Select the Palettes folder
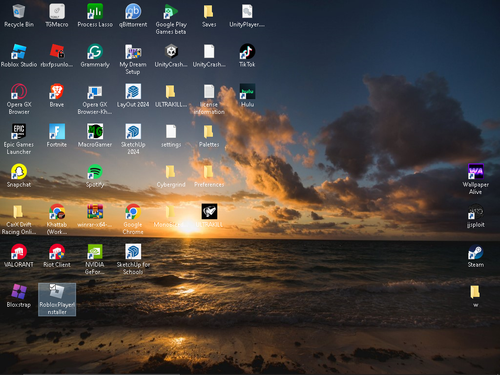 click(x=209, y=132)
